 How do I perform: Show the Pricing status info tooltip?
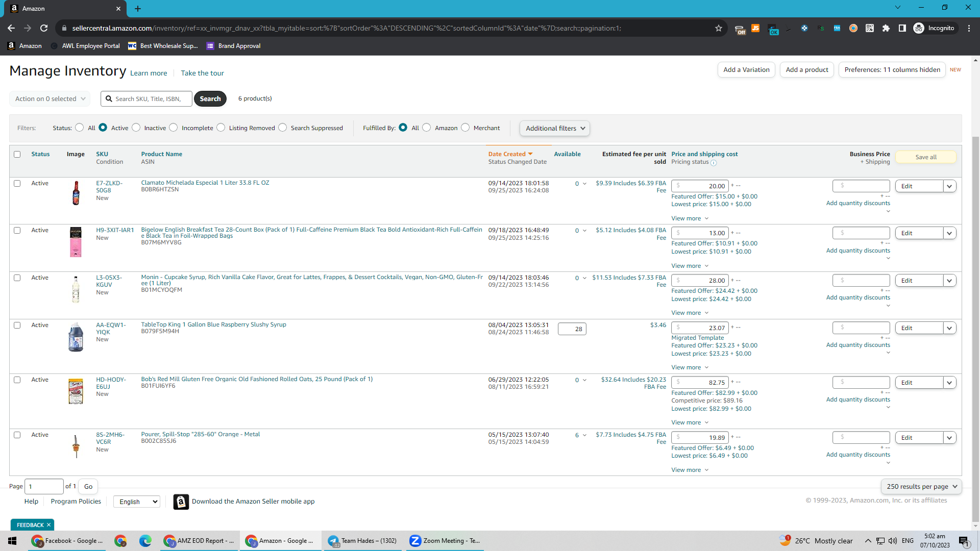click(x=714, y=163)
